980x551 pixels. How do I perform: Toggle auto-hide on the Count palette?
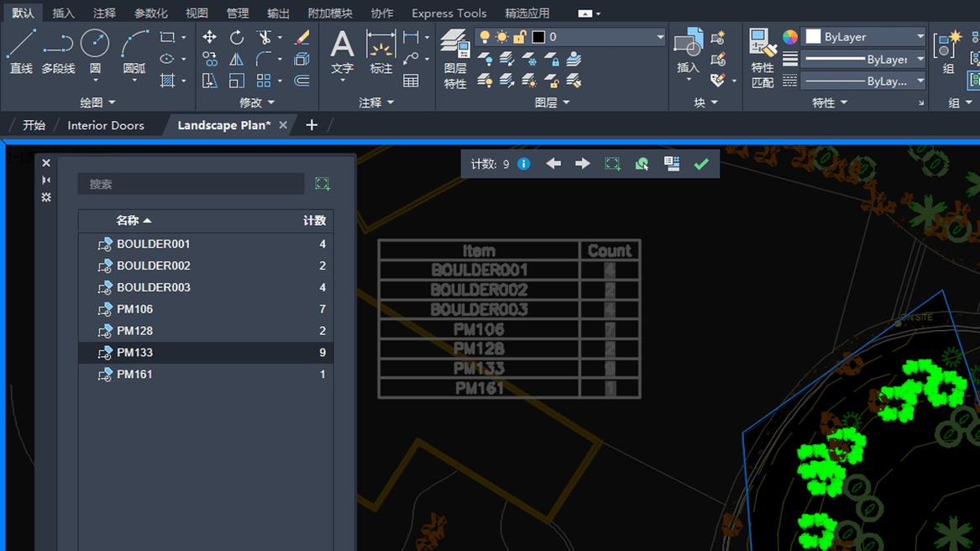click(46, 180)
